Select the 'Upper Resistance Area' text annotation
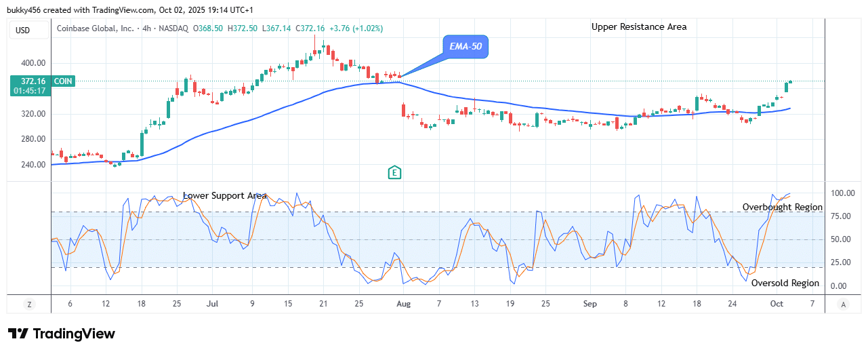868x354 pixels. [638, 27]
